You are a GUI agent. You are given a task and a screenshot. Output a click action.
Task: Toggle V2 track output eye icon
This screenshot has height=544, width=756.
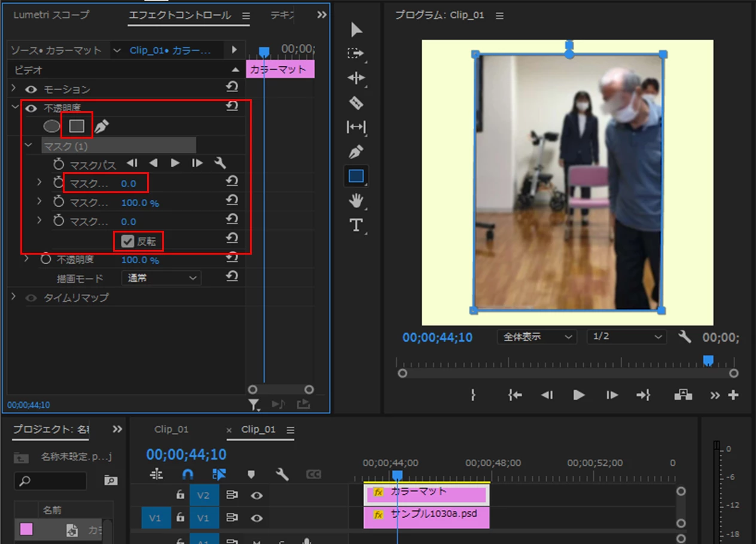tap(257, 495)
